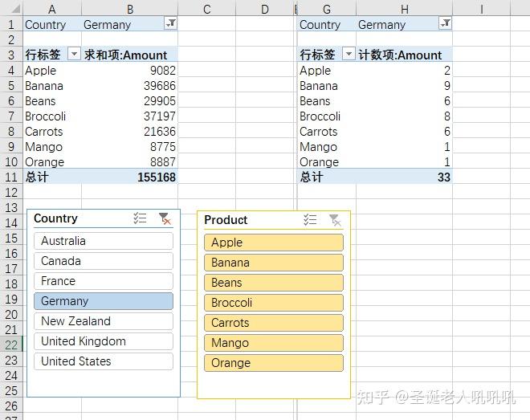Image resolution: width=530 pixels, height=420 pixels.
Task: Open the Country filter dropdown in B1
Action: coord(170,24)
